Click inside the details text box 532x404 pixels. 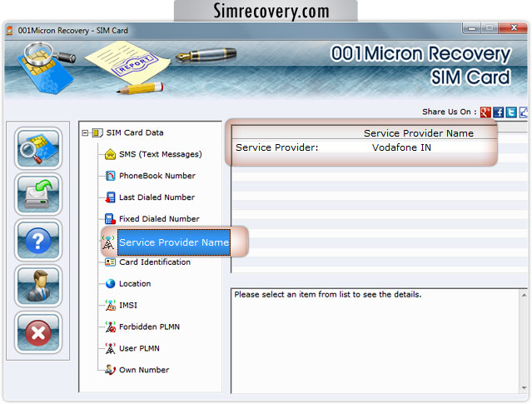[x=375, y=342]
